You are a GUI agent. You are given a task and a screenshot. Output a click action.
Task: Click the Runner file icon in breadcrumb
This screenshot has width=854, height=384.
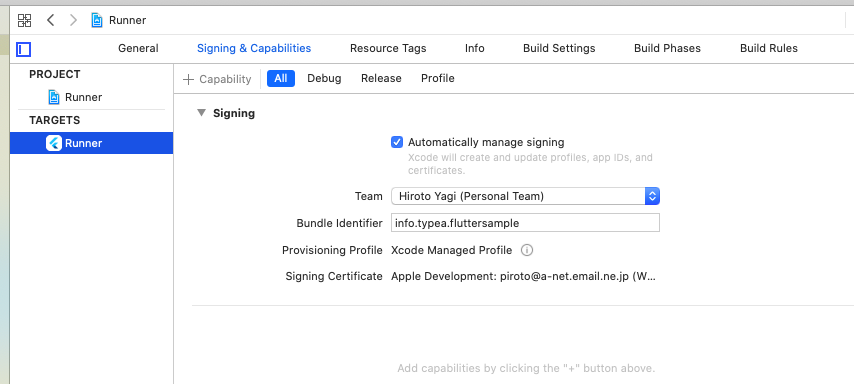(x=97, y=21)
